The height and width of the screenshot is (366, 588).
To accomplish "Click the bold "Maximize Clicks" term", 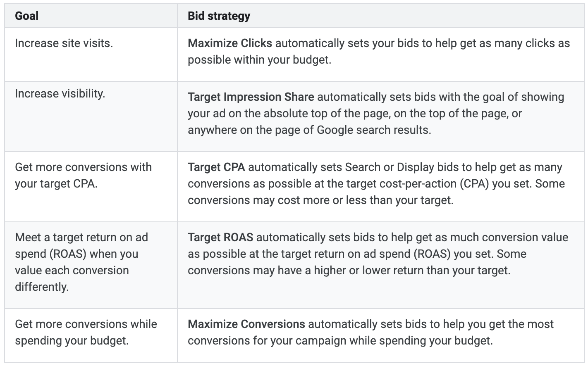I will pos(230,43).
